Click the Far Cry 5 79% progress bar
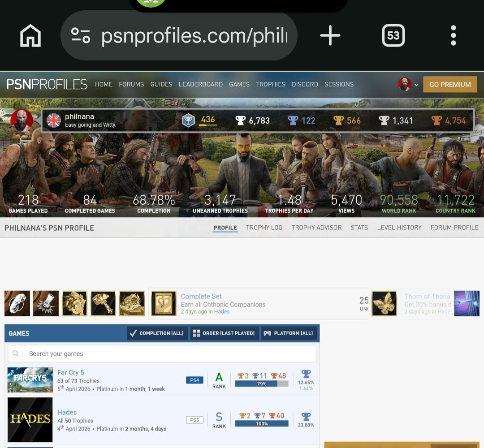This screenshot has width=484, height=448. pos(262,384)
